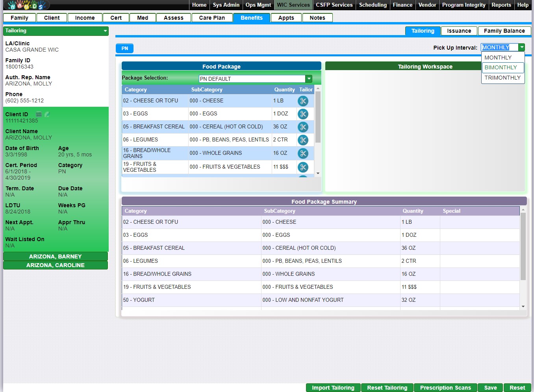Open Reports in the top menu
This screenshot has width=534, height=392.
(x=501, y=5)
